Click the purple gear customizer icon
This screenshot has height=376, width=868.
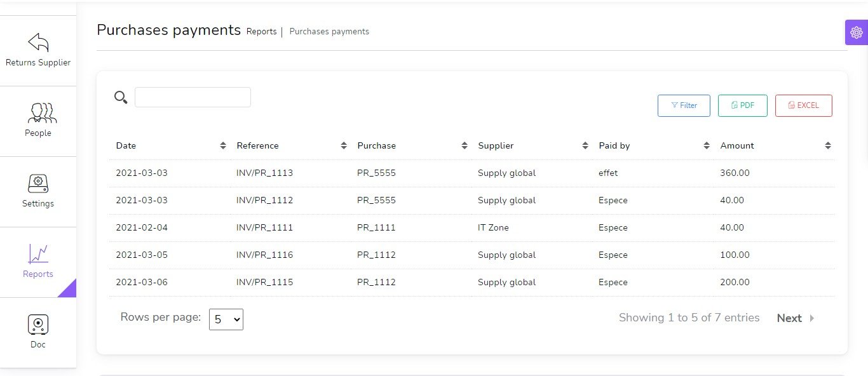point(856,32)
